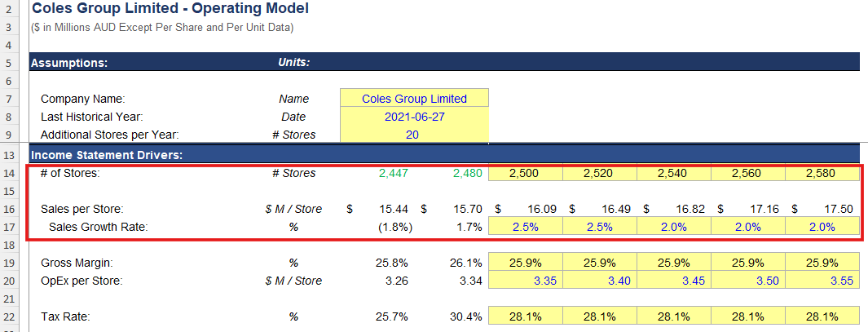Click the 'Assumptions:' header cell
Screen dimensions: 868x332
(x=69, y=63)
